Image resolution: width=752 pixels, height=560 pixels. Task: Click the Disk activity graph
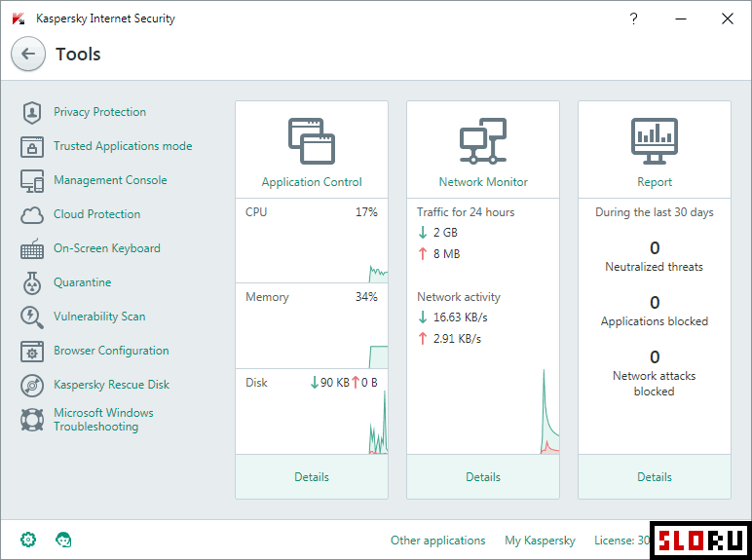(x=378, y=422)
